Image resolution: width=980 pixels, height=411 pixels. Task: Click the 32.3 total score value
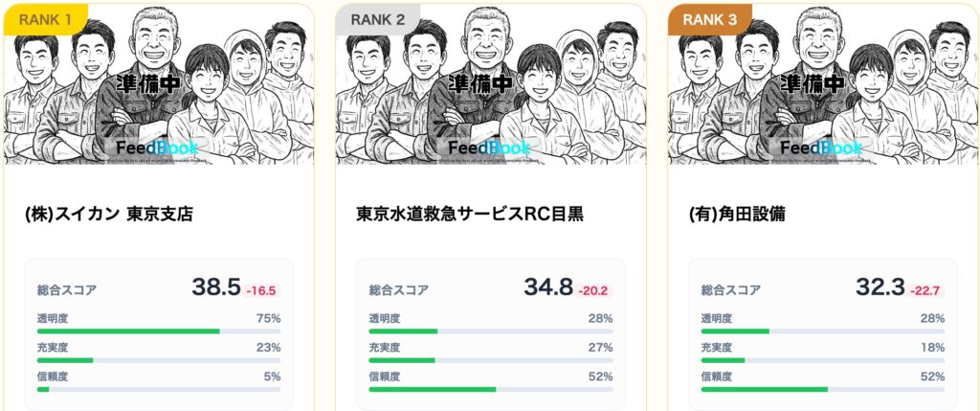click(880, 286)
